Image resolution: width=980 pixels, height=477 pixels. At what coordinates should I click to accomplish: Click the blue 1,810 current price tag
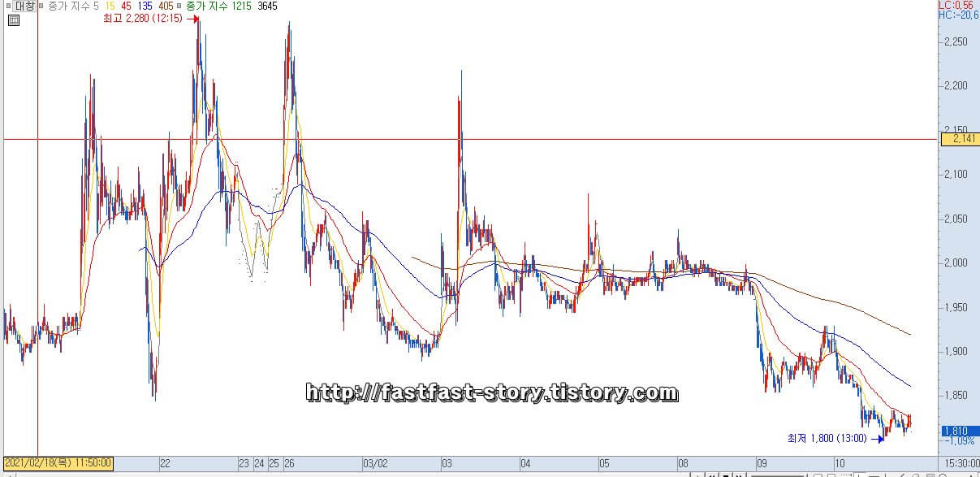pos(959,431)
